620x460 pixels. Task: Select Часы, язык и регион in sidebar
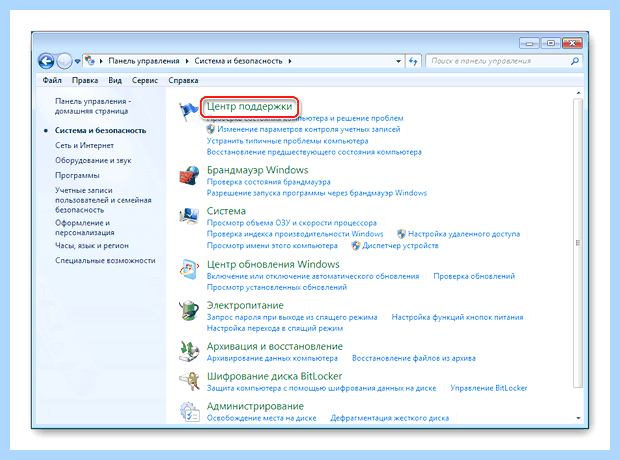tap(92, 246)
